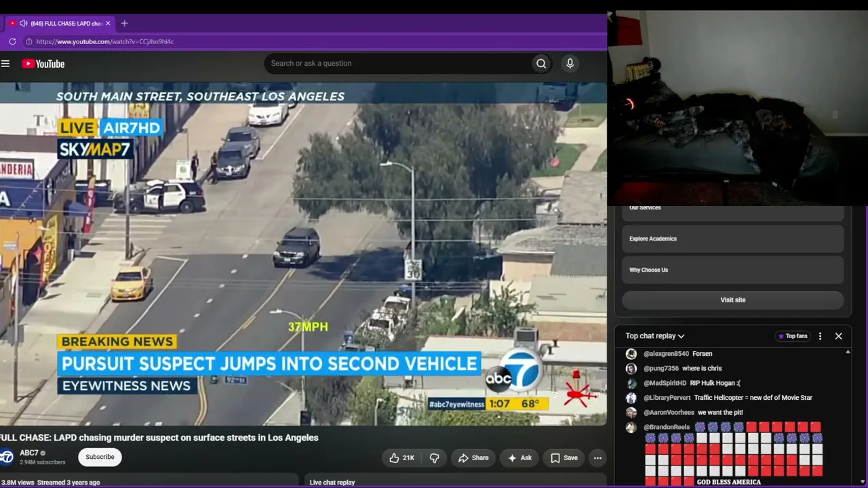Screen dimensions: 868x488
Task: Mute the tab using speaker icon
Action: click(24, 23)
